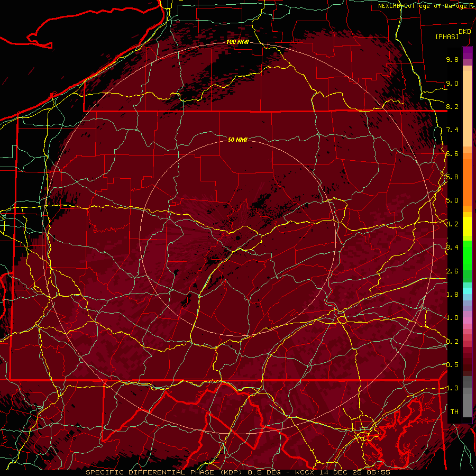Click the SPECIFIC DIFFERENTIAL PHASE (KDP) title
Viewport: 476px width, 476px height.
165,472
